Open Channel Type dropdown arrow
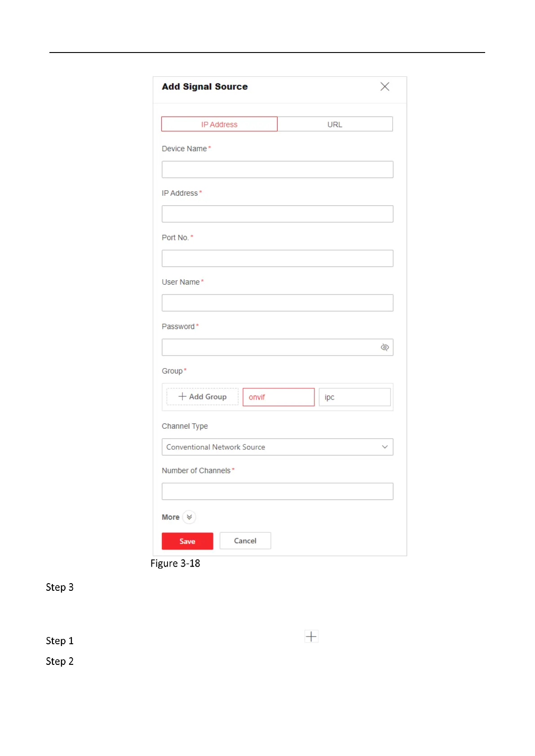This screenshot has height=756, width=535. pos(385,447)
